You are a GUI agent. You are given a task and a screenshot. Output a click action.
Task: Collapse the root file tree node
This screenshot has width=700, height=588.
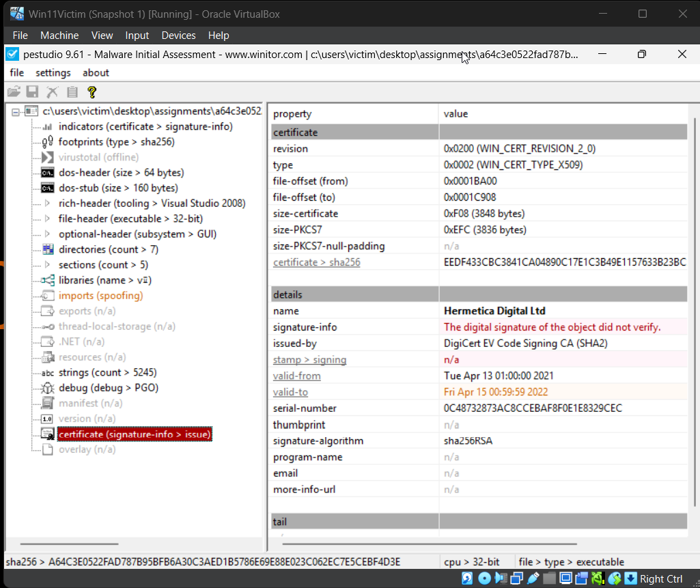pos(16,111)
